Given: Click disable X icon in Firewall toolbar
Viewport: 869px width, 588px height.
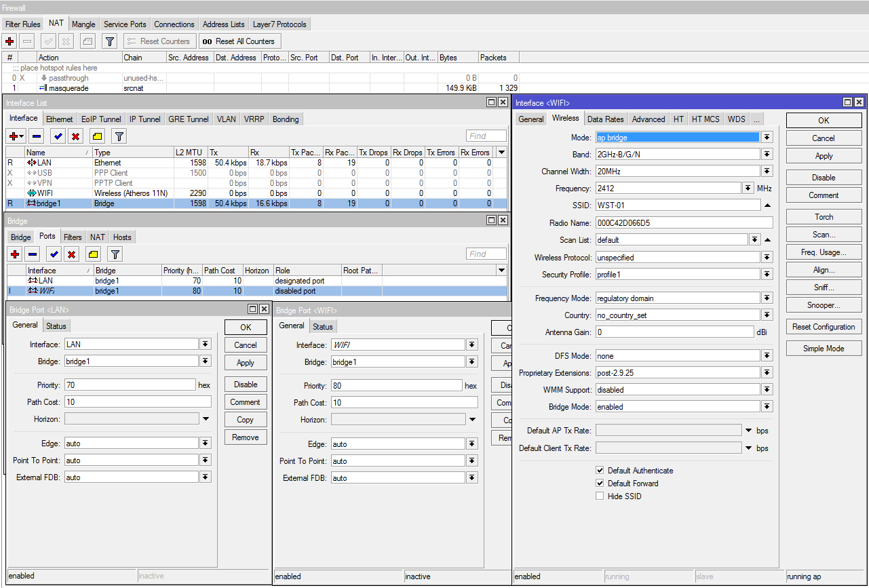Looking at the screenshot, I should [66, 41].
